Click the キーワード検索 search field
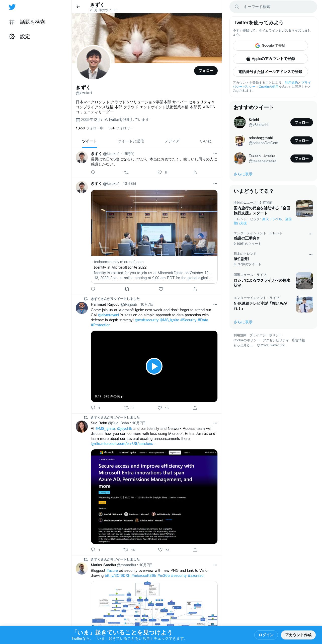Image resolution: width=322 pixels, height=644 pixels. pyautogui.click(x=273, y=7)
